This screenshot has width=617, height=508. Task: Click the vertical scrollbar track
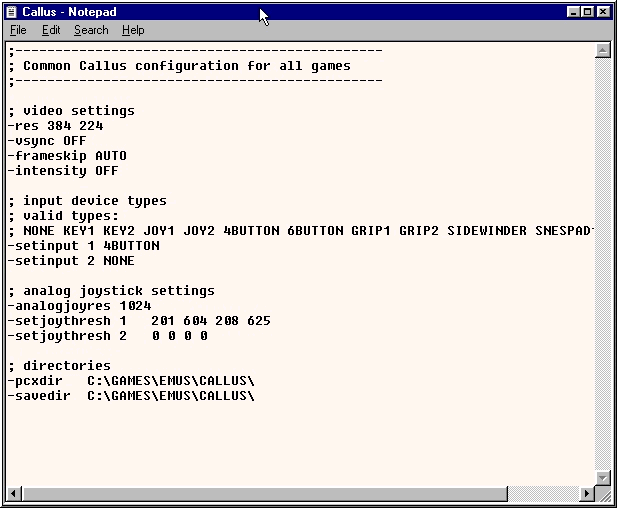[x=603, y=264]
